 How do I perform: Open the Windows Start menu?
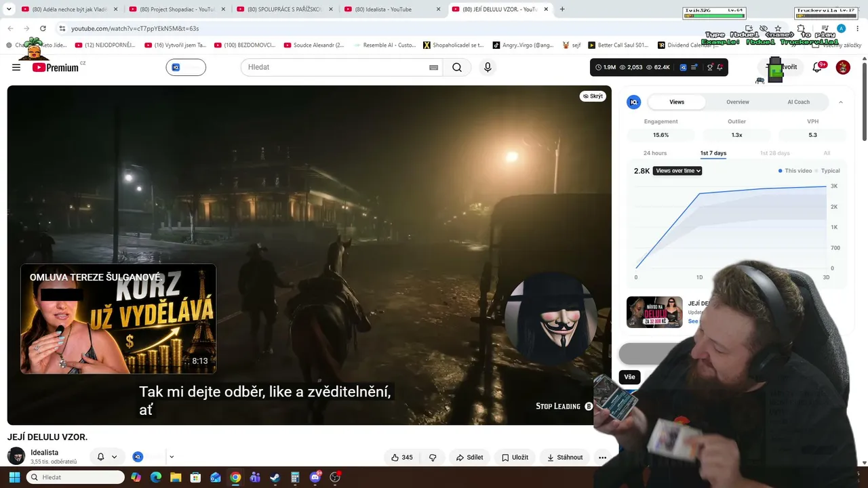[x=14, y=477]
